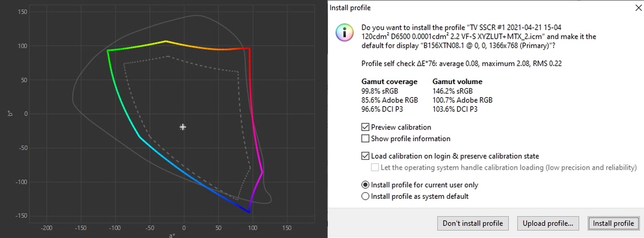Open the Upload profile... option
This screenshot has width=644, height=238.
(x=548, y=223)
